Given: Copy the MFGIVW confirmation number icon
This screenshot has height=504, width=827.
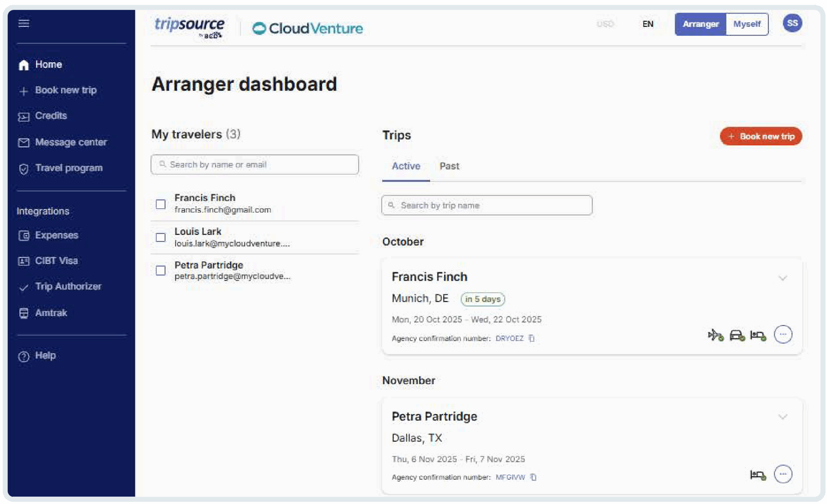Looking at the screenshot, I should coord(533,477).
